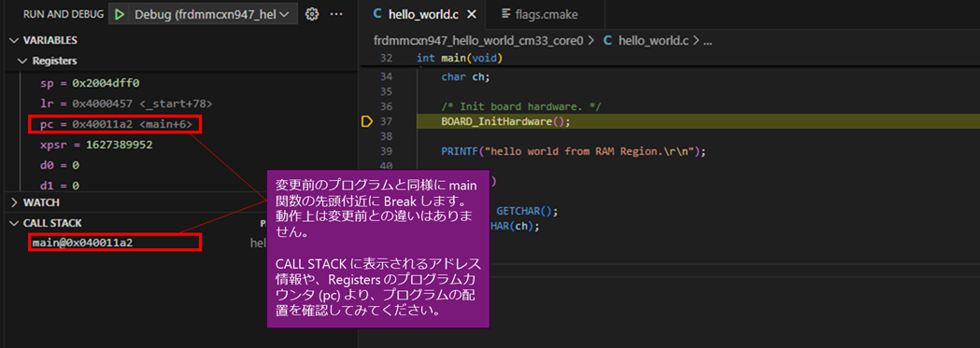
Task: Open launch.json via the gear icon
Action: [x=312, y=14]
